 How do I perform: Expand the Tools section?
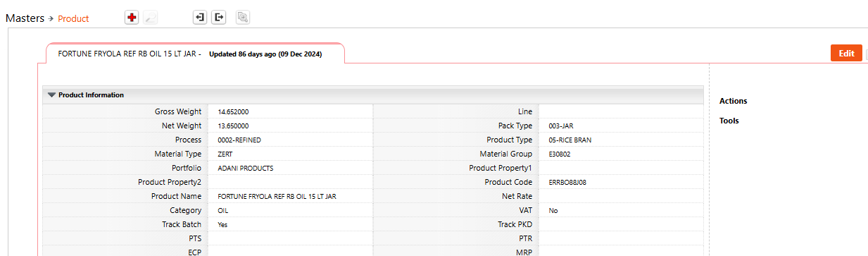tap(729, 121)
